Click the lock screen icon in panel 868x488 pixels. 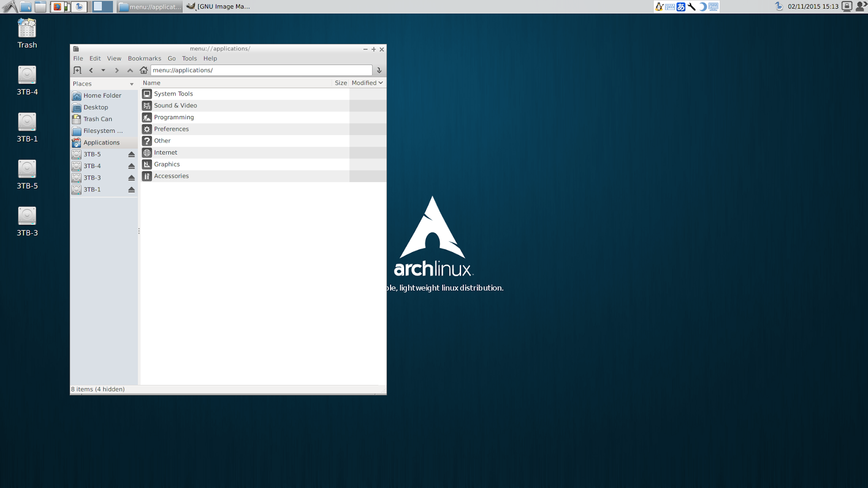(x=847, y=7)
